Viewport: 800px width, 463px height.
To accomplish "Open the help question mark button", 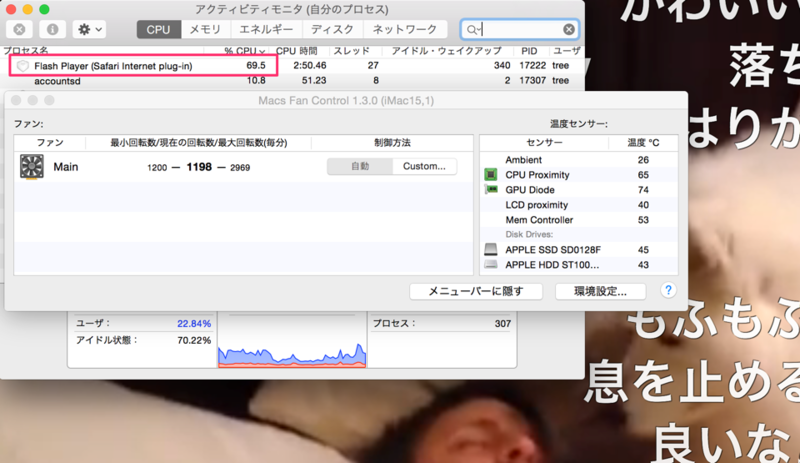I will 668,290.
